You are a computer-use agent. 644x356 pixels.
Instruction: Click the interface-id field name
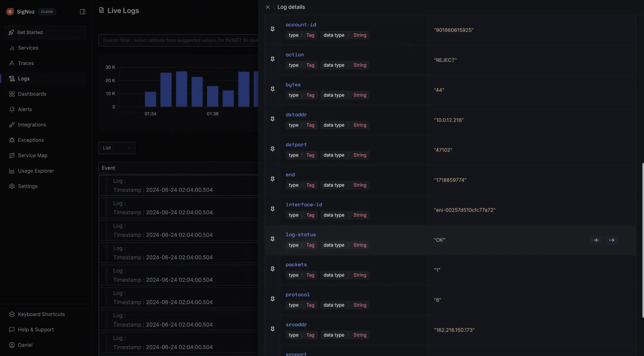(304, 205)
